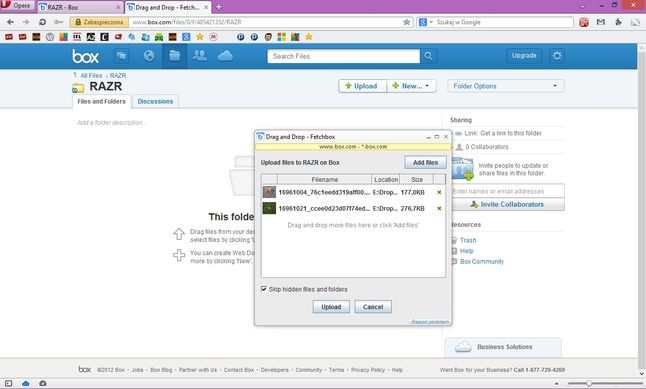Click the collaborator email address field
This screenshot has width=646, height=389.
(508, 191)
